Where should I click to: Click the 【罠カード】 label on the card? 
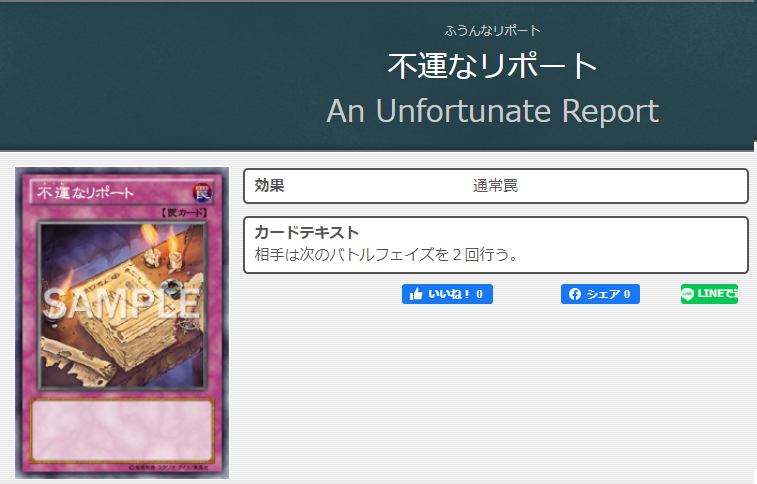(x=183, y=213)
